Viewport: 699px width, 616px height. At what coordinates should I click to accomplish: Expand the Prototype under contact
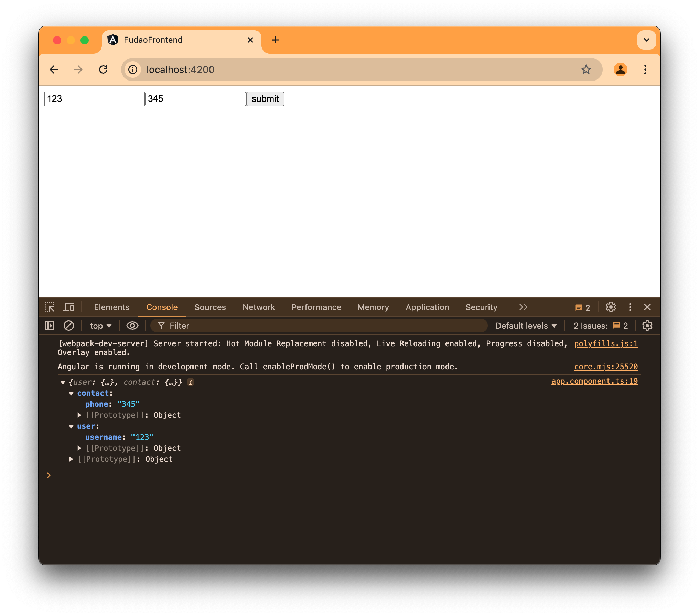click(79, 415)
